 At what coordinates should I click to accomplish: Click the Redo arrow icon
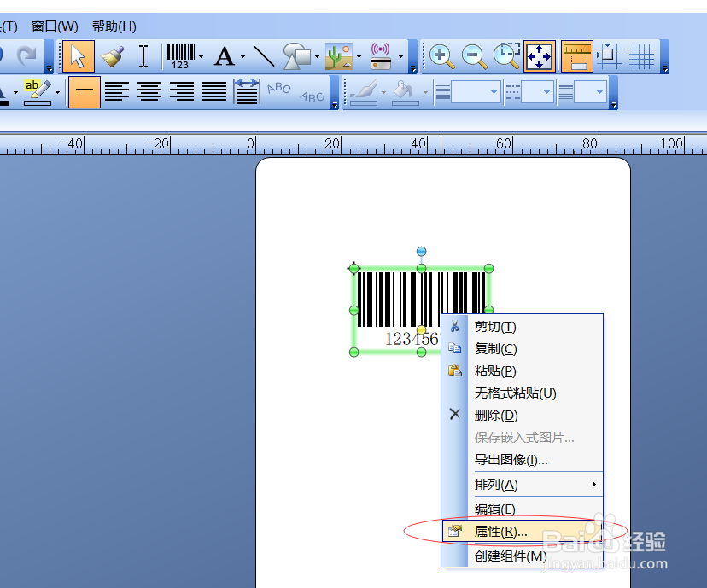(x=26, y=55)
